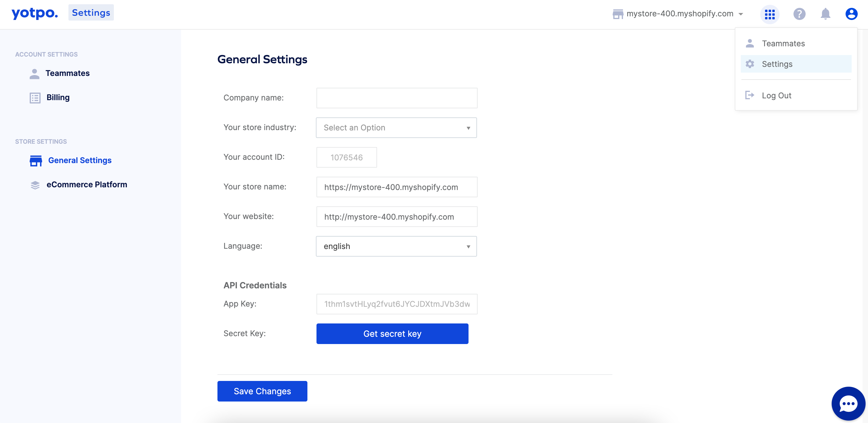868x423 pixels.
Task: Click the Your store industry: label
Action: (x=260, y=128)
